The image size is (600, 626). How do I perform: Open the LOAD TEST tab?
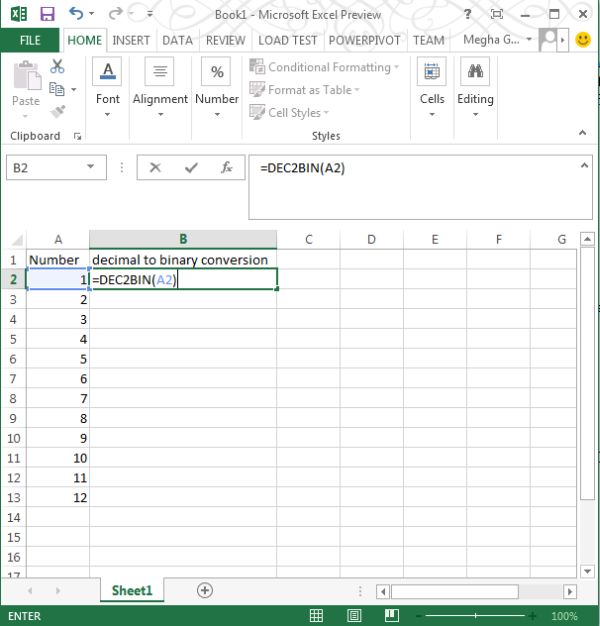click(287, 40)
